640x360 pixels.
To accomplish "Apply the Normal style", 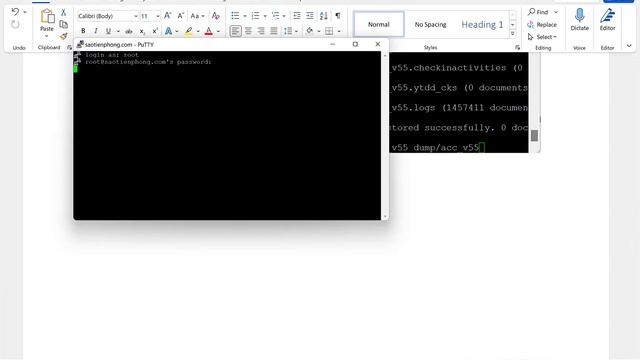I will (379, 24).
